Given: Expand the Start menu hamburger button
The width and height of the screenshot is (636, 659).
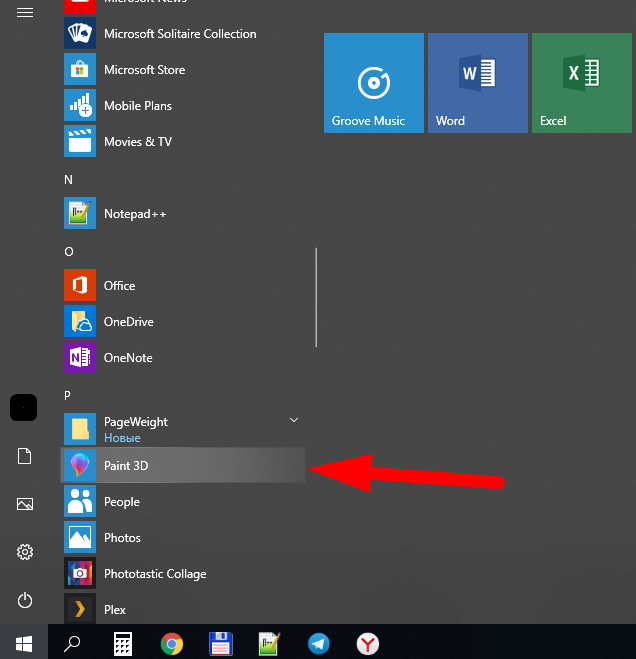Looking at the screenshot, I should (25, 13).
